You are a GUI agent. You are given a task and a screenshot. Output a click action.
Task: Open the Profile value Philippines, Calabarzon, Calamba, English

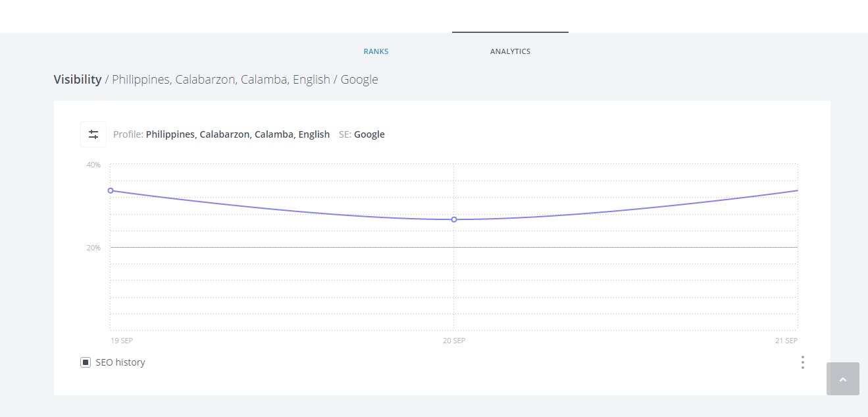[x=238, y=134]
